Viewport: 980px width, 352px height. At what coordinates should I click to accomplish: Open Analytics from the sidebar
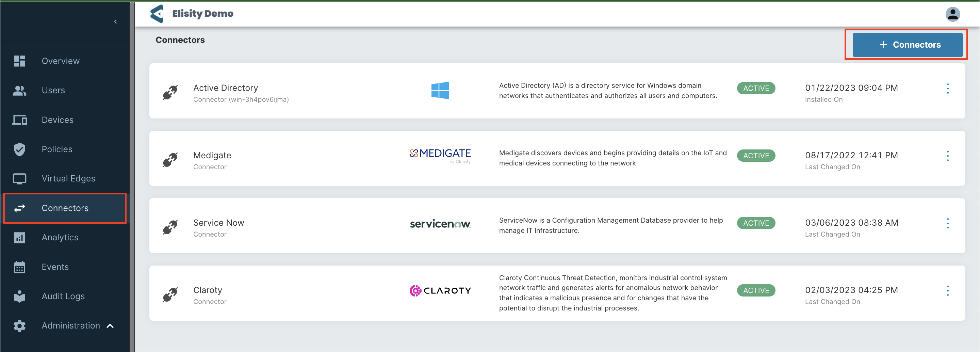[x=60, y=238]
